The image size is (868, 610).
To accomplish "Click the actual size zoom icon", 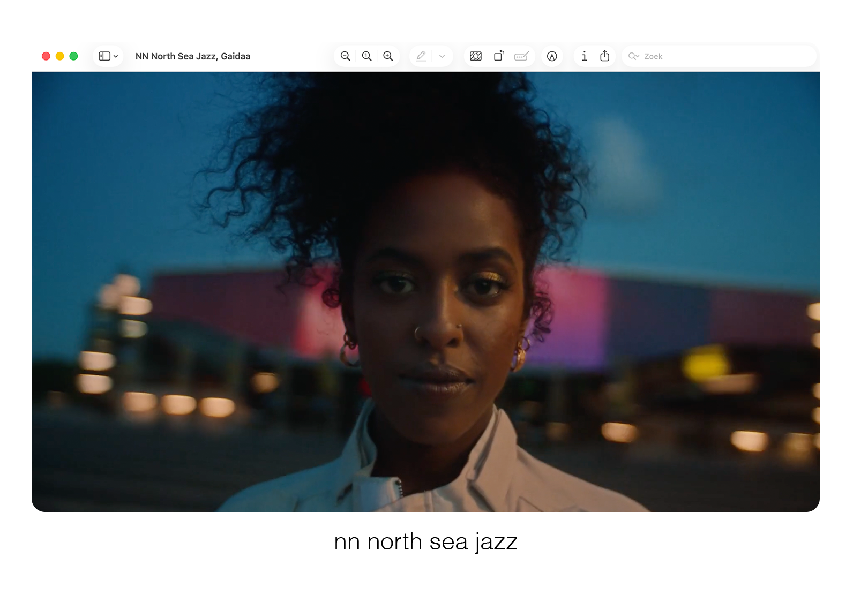I will coord(367,56).
